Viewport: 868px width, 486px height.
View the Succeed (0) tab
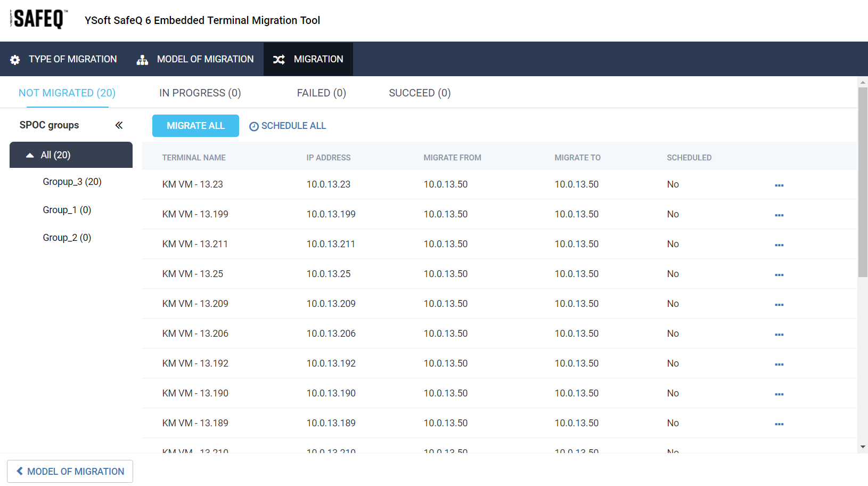tap(420, 93)
